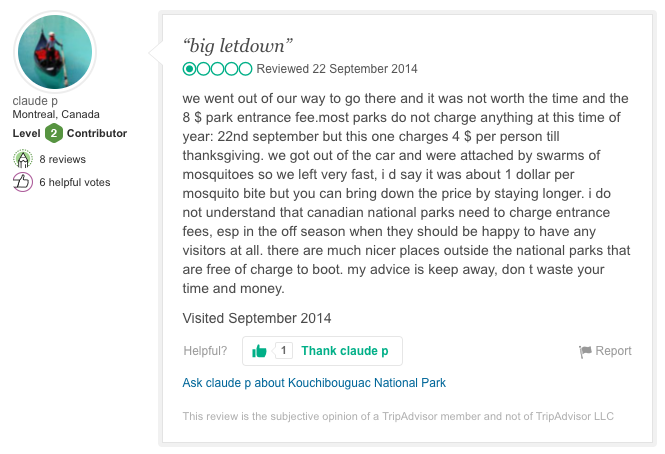
Task: Click the "Reviewed 22 September 2014" date
Action: point(337,69)
